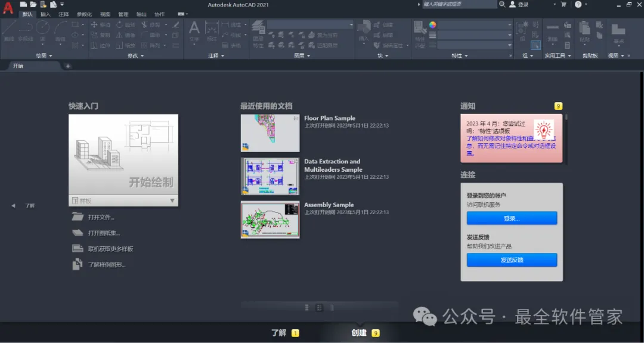
Task: Pin the Floor Plan Sample document
Action: click(296, 118)
